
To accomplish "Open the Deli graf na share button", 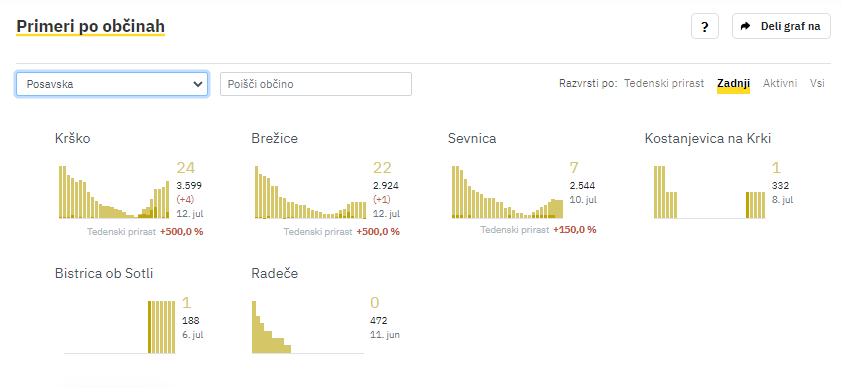I will (781, 26).
